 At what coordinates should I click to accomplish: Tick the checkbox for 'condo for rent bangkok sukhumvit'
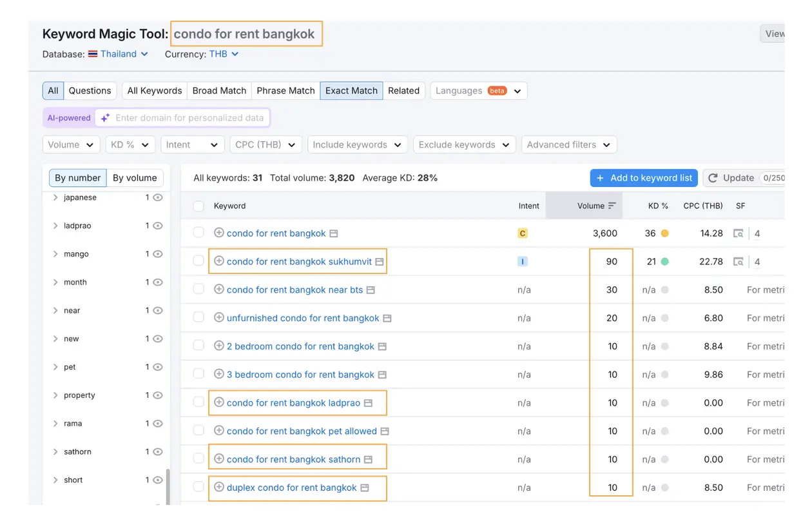(198, 261)
